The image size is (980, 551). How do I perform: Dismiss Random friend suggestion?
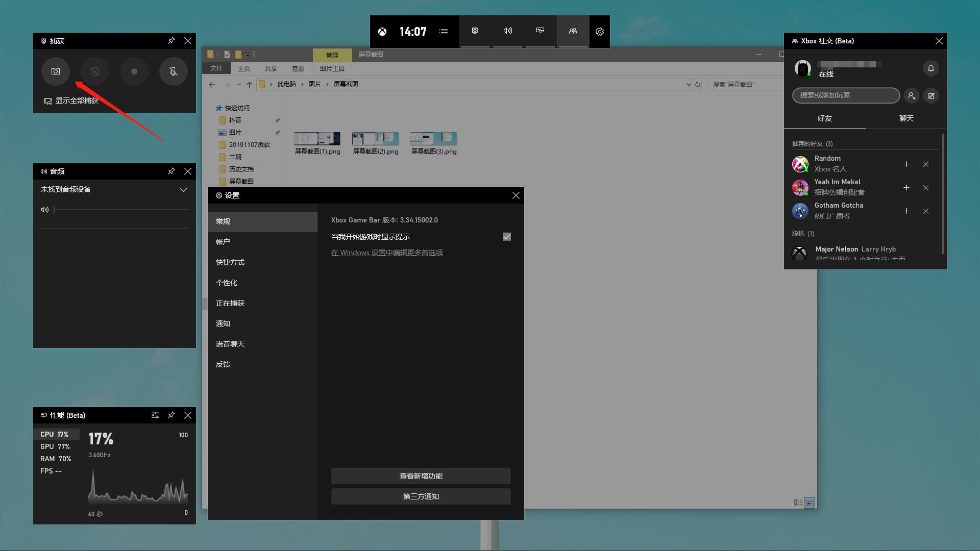926,164
